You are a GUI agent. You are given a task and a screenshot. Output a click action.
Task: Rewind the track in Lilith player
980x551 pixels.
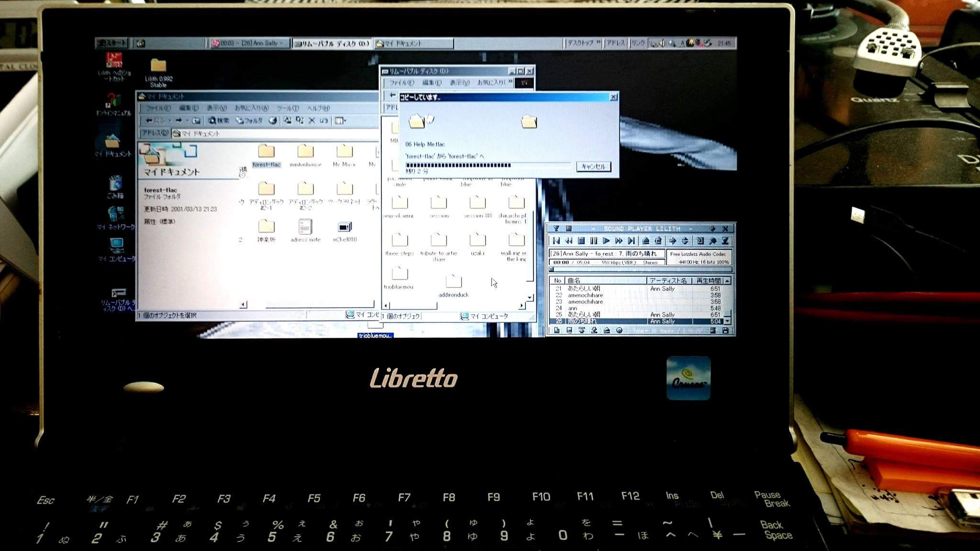tap(568, 241)
